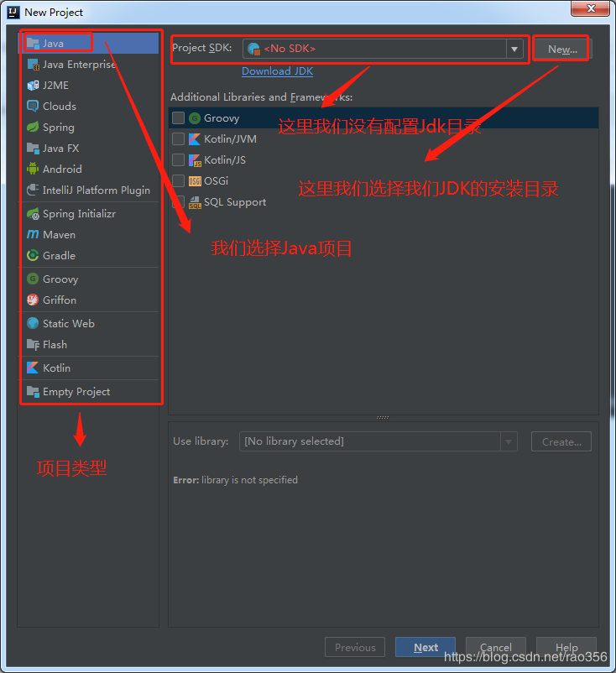
Task: Click the Kotlin/JVM library icon
Action: 195,139
